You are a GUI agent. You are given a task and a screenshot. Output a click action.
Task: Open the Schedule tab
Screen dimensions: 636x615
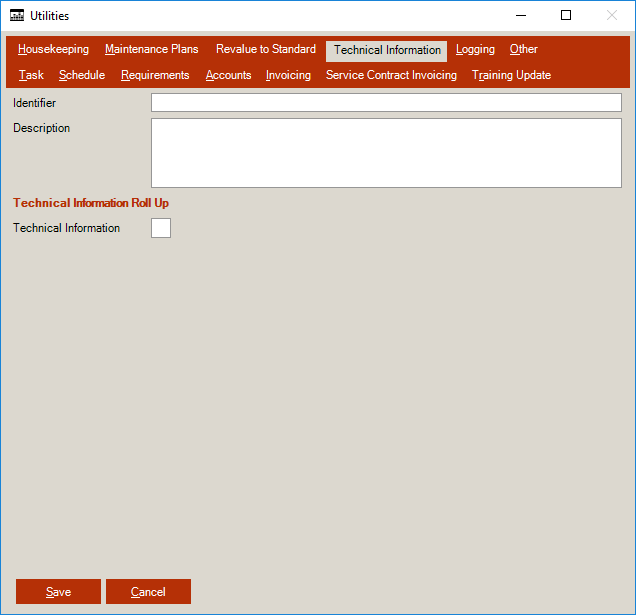coord(82,76)
